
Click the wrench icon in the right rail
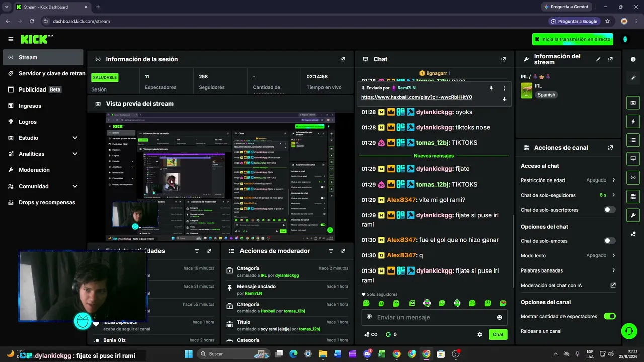(633, 215)
